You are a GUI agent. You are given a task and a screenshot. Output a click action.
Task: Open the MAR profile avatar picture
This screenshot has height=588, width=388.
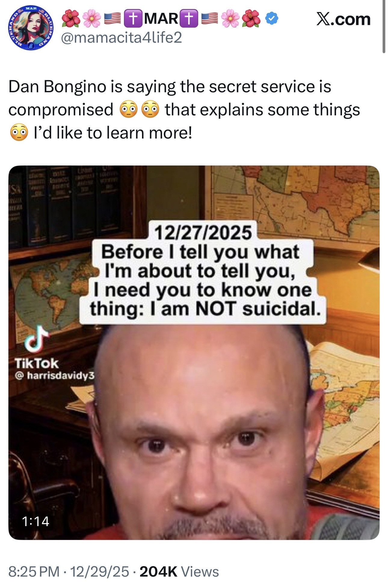tap(31, 28)
